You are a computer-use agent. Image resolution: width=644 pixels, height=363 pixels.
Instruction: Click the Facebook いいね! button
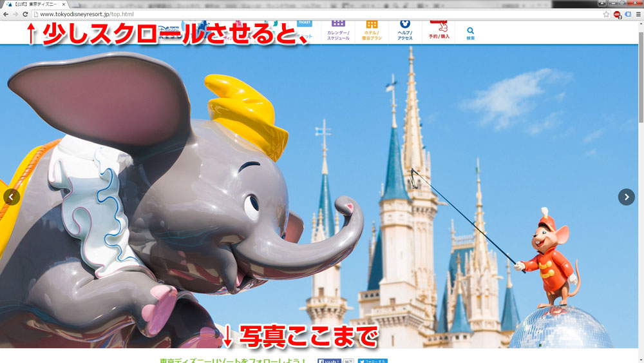pos(329,361)
